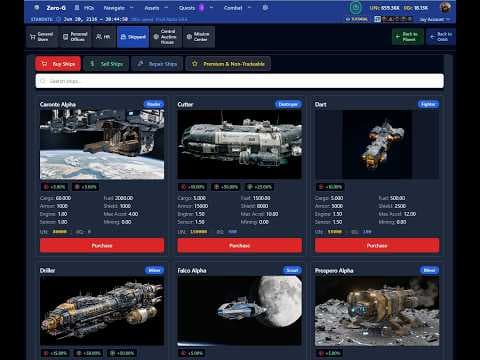Click the UN credits balance in header

[x=384, y=8]
